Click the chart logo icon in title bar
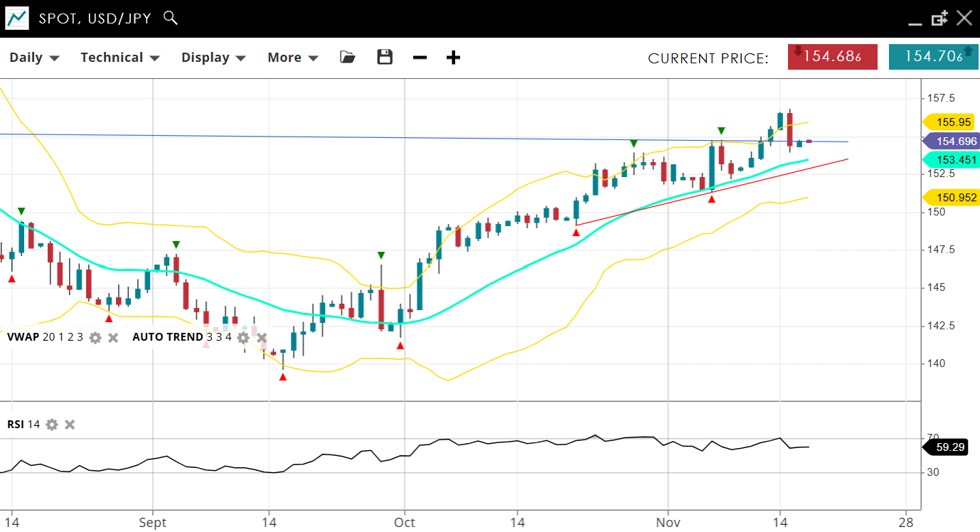980x532 pixels. tap(17, 18)
